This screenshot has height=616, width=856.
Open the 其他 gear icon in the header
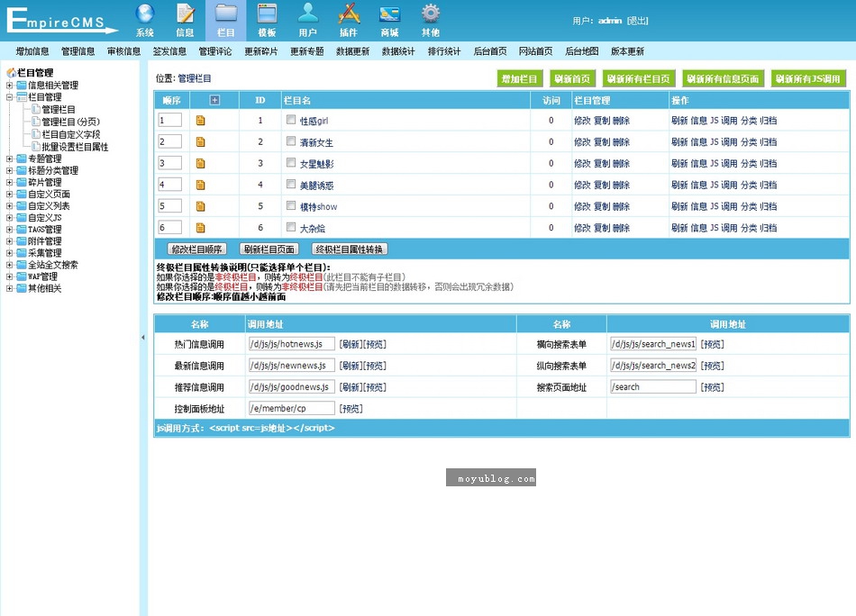pyautogui.click(x=431, y=14)
